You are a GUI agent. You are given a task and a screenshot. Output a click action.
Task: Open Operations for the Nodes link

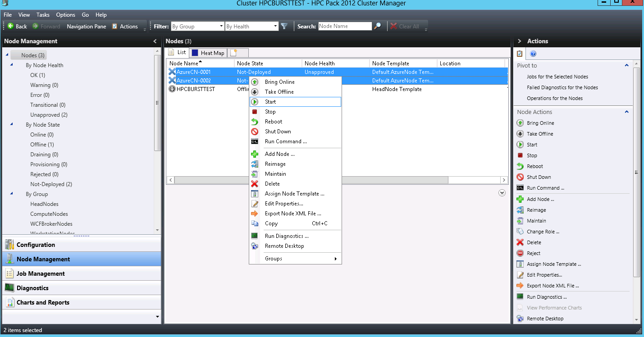tap(555, 98)
